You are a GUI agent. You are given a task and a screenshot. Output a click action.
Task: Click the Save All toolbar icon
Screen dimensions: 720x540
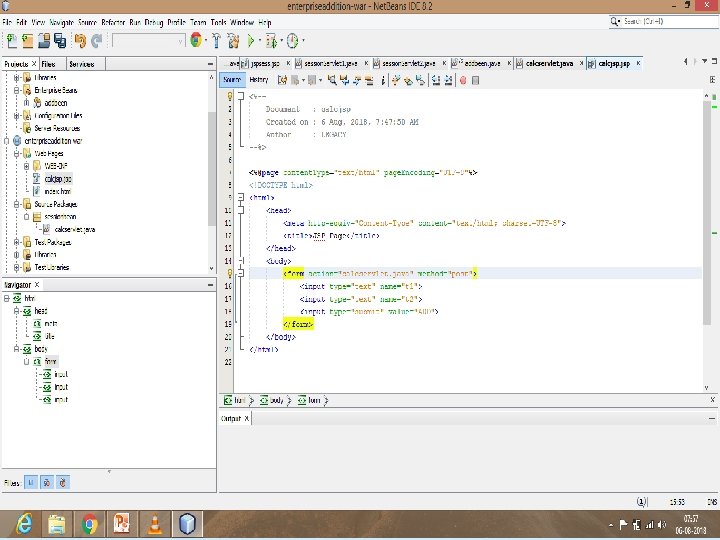(60, 41)
